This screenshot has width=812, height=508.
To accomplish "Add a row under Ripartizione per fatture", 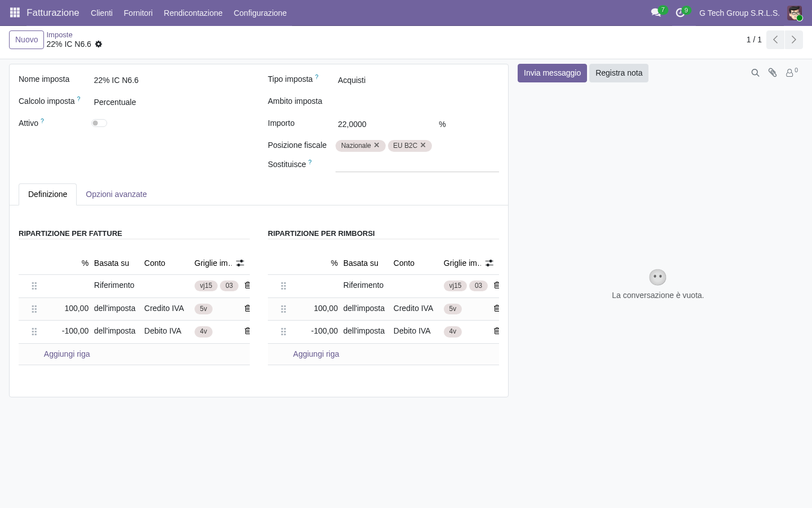I will pos(67,354).
